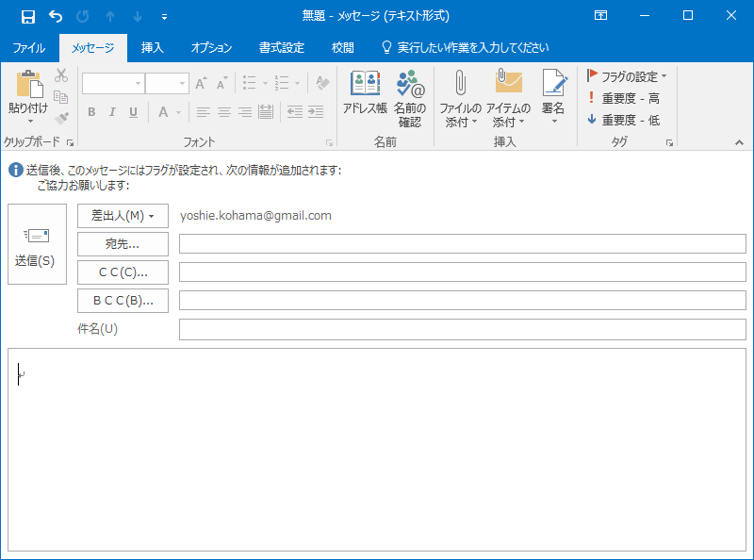Open the Customize Quick Access Toolbar dropdown
This screenshot has height=560, width=754.
point(164,17)
